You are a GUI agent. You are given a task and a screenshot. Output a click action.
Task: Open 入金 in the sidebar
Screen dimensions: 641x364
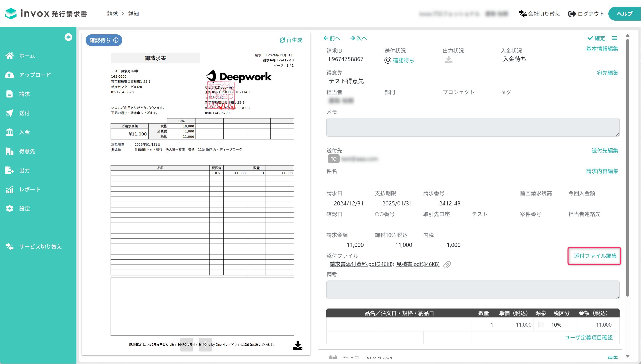point(24,132)
